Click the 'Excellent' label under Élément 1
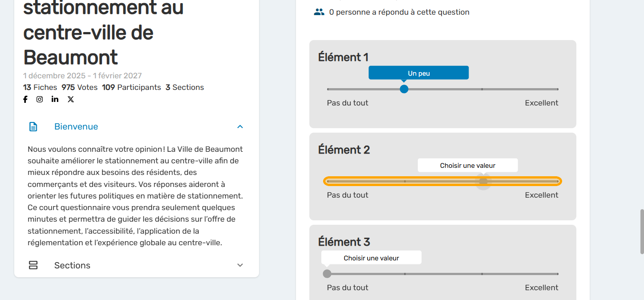Screen dimensions: 644x300 coord(541,103)
